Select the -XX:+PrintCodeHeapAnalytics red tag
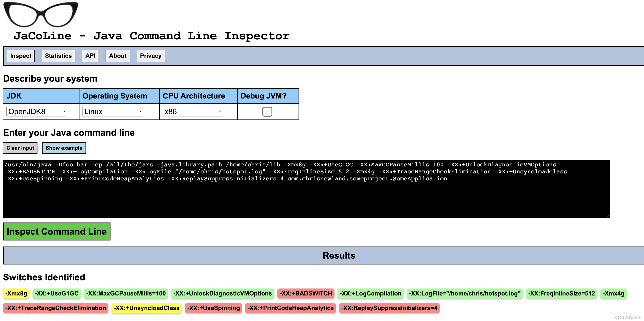 click(x=291, y=308)
